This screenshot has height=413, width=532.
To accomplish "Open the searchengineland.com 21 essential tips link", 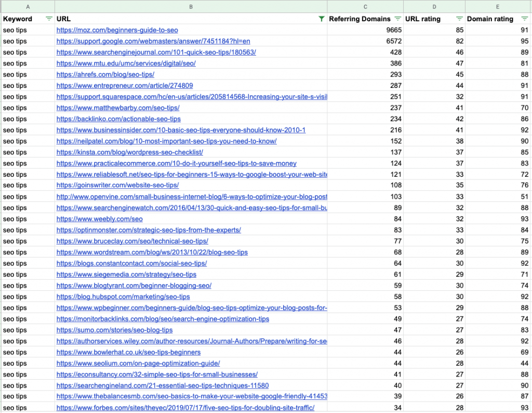I will 163,385.
